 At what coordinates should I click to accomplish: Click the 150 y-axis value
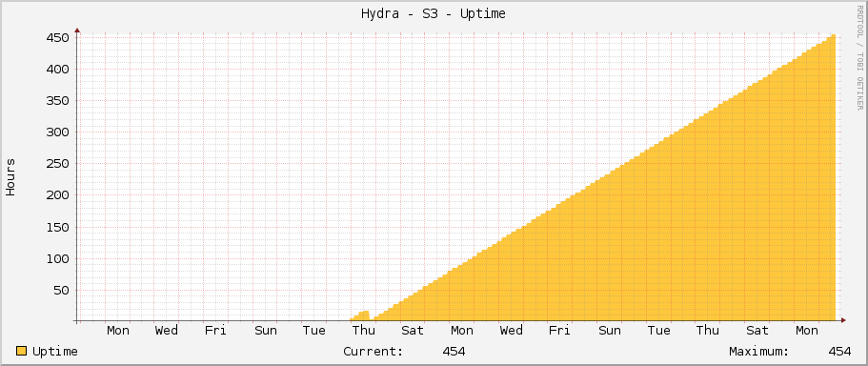point(57,228)
